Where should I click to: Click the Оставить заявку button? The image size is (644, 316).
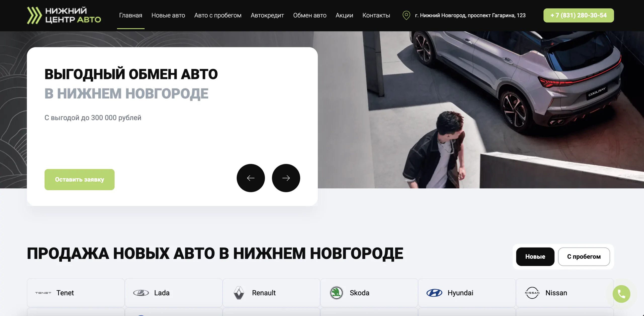[79, 179]
